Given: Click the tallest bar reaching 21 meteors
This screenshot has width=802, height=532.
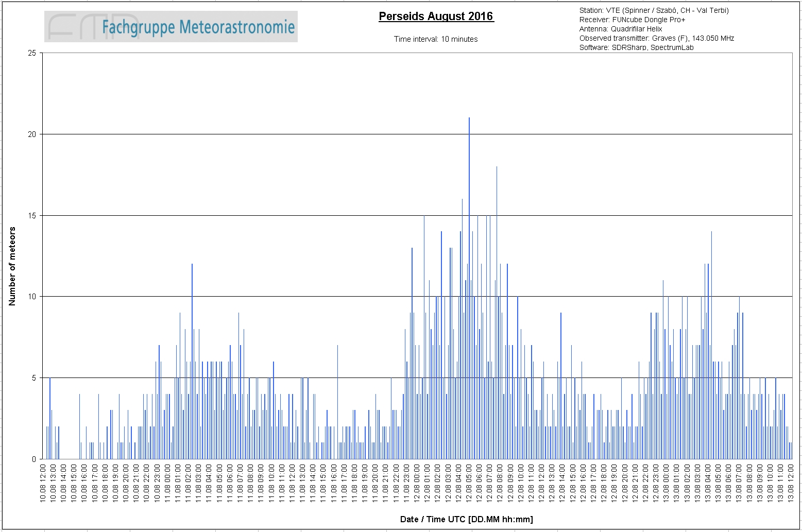Looking at the screenshot, I should click(x=469, y=288).
